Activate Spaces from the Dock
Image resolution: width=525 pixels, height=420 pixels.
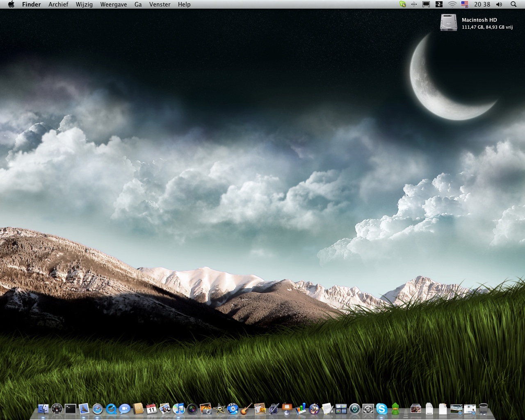coord(341,409)
